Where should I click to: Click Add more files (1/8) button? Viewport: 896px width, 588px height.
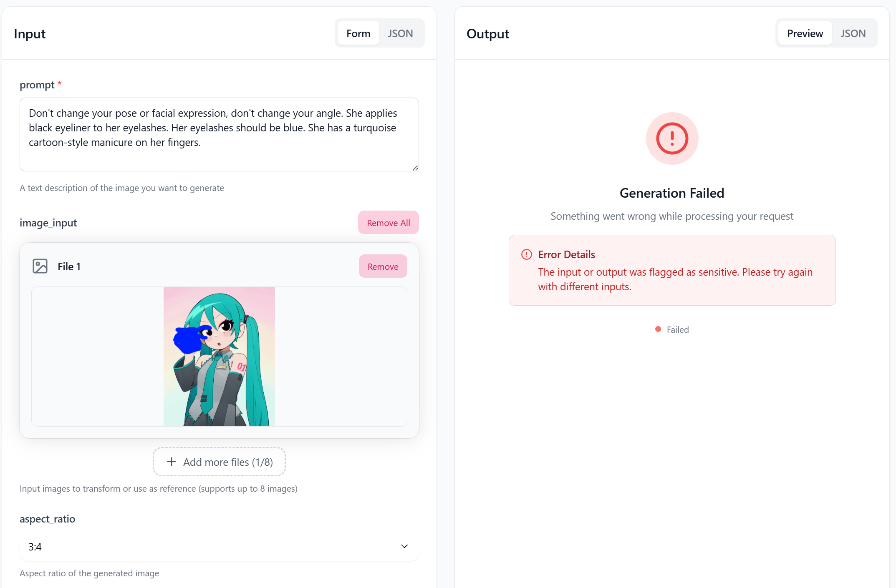(219, 462)
